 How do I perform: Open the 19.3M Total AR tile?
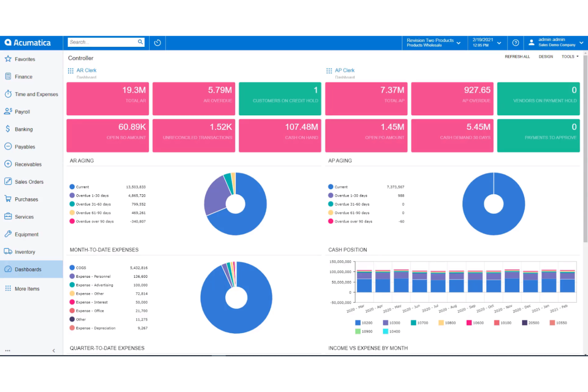[x=108, y=99]
